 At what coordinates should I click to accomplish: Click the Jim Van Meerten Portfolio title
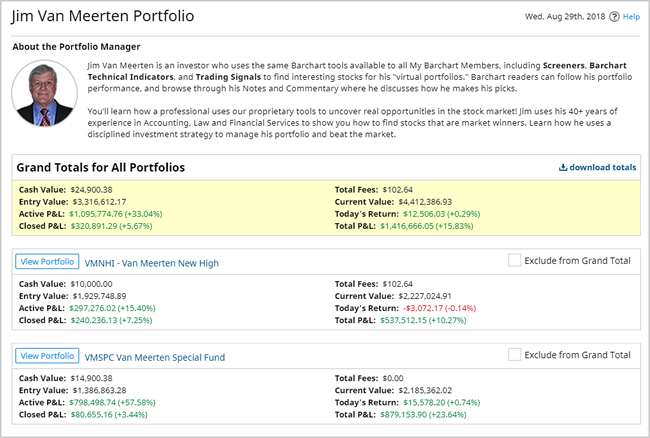(103, 16)
